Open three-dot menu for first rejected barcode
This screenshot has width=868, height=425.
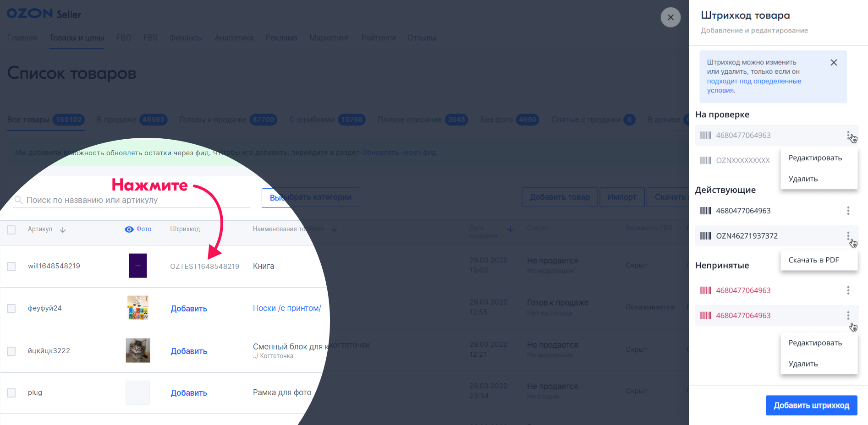click(848, 290)
